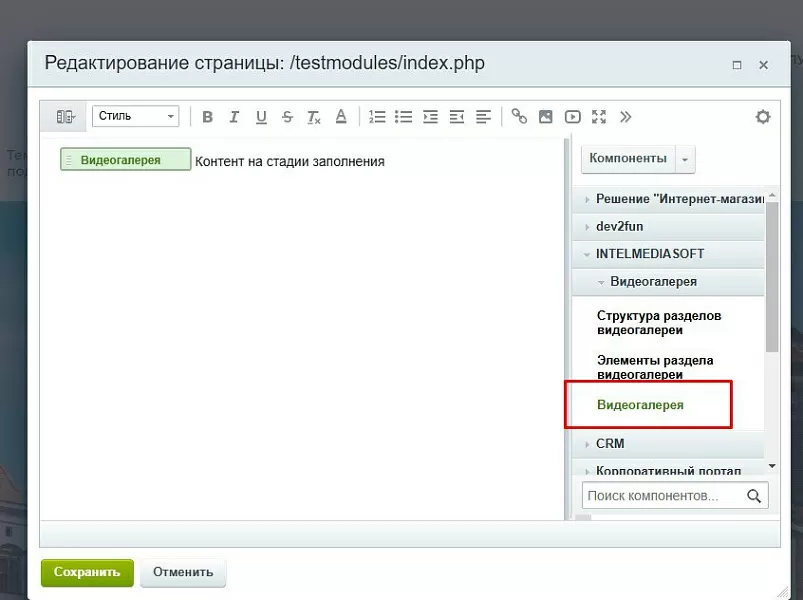
Task: Insert a video with the play icon
Action: point(573,117)
